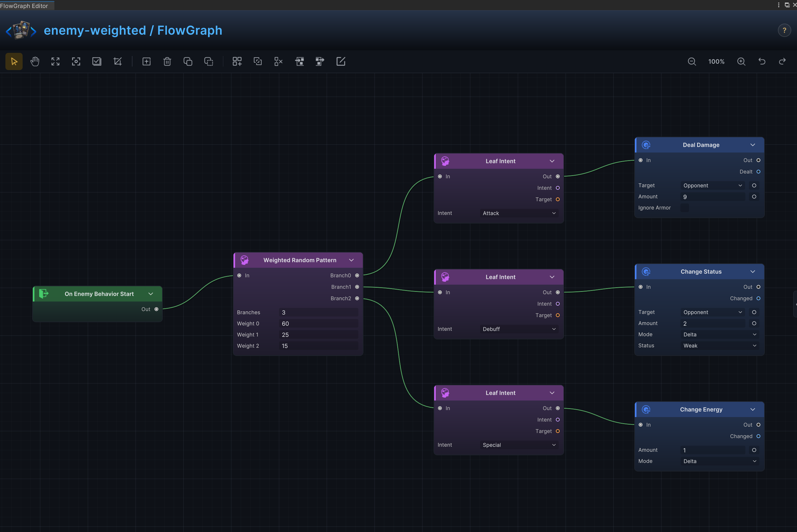Collapse the Weighted Random Pattern node chevron
This screenshot has height=532, width=797.
tap(351, 260)
